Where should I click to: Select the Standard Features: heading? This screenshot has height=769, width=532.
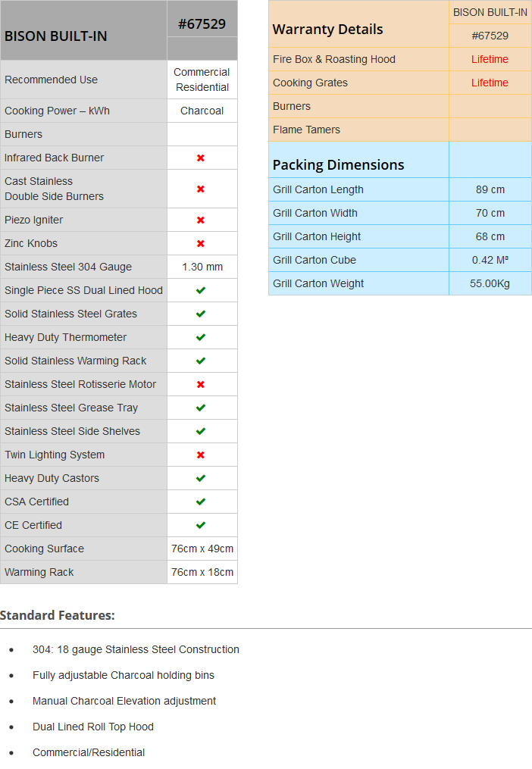point(58,615)
